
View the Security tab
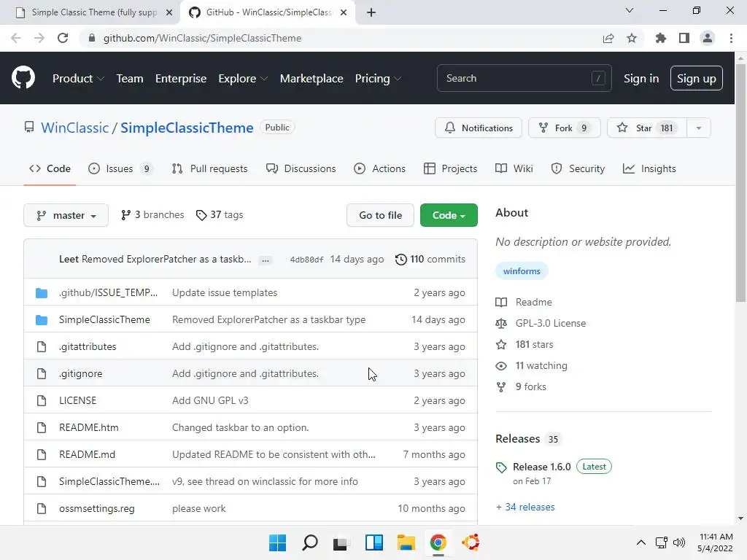click(x=578, y=168)
